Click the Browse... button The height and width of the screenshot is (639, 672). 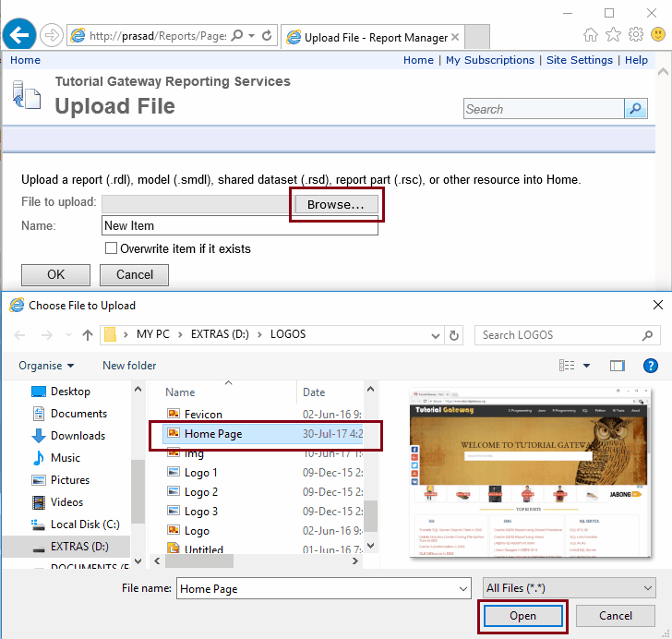(336, 205)
